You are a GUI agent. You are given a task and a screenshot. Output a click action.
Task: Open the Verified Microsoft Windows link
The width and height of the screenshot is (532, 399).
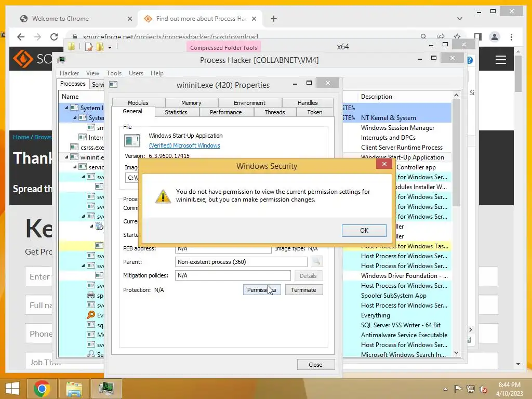(184, 145)
